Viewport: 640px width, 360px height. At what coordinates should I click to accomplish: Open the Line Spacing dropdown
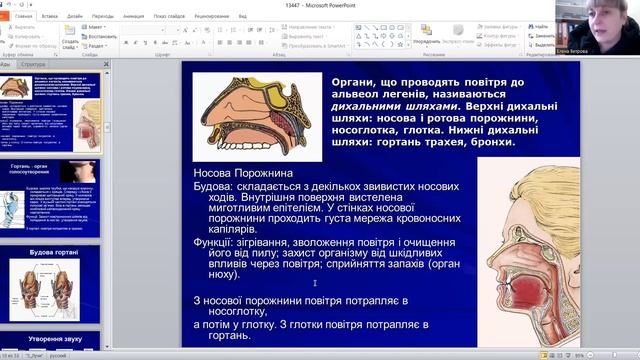click(x=272, y=30)
